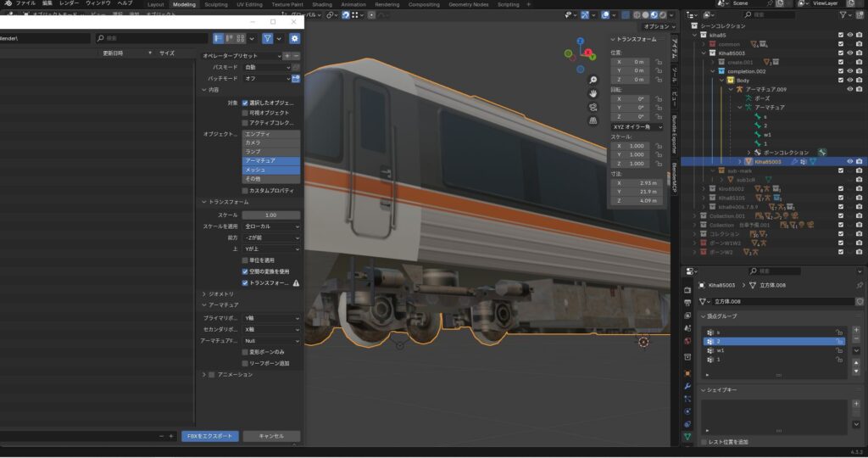Click the export スケール value slider
The width and height of the screenshot is (868, 458).
[x=270, y=215]
